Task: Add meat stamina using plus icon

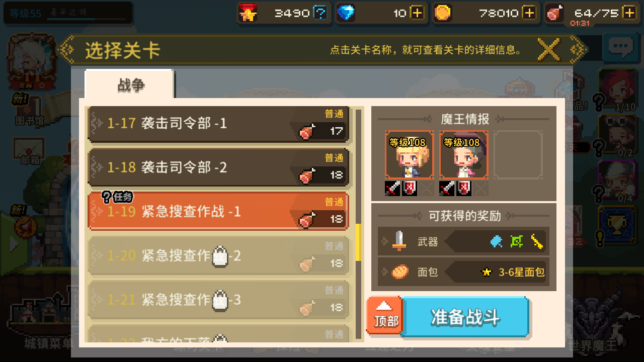Action: pos(629,13)
